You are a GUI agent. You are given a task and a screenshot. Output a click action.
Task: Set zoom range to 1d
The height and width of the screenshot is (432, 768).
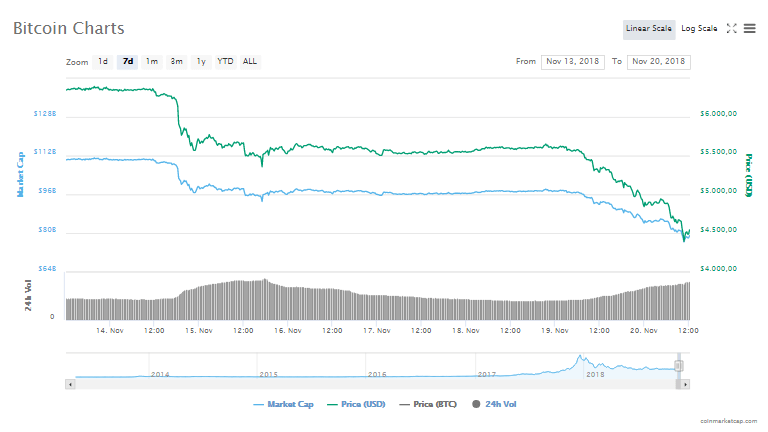coord(103,62)
